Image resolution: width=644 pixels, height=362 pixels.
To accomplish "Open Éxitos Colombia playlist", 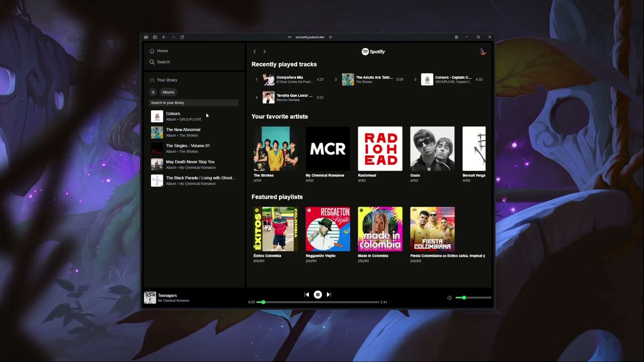I will coord(276,235).
